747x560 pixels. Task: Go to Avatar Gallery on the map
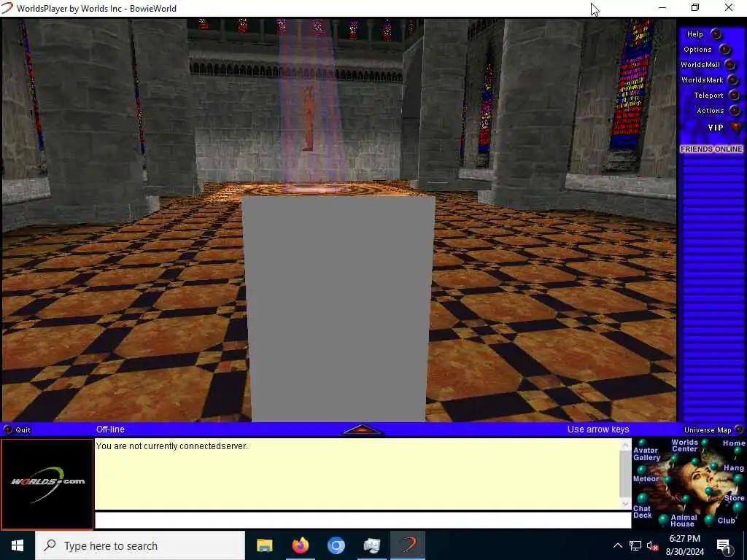pos(646,454)
